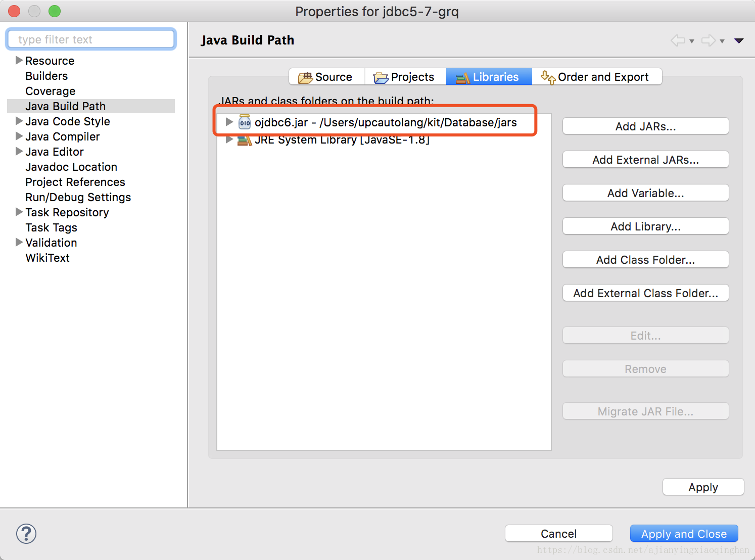Image resolution: width=755 pixels, height=560 pixels.
Task: Click the Remove button
Action: click(x=645, y=369)
